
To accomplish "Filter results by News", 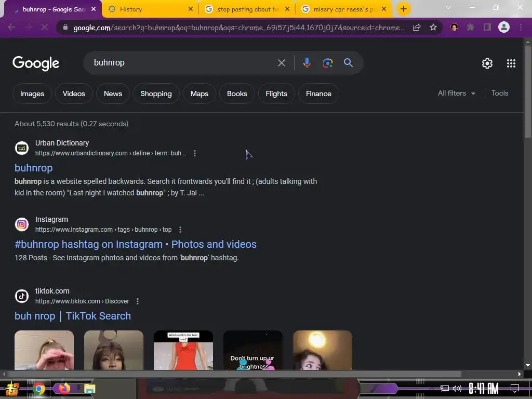I will [113, 94].
